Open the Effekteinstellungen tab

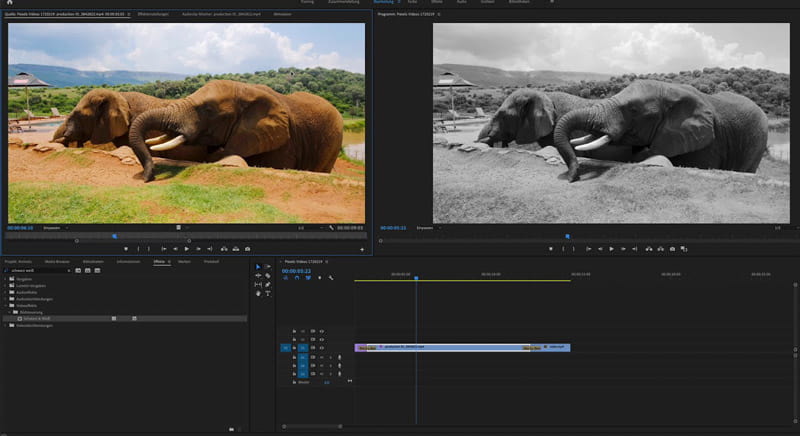point(153,14)
